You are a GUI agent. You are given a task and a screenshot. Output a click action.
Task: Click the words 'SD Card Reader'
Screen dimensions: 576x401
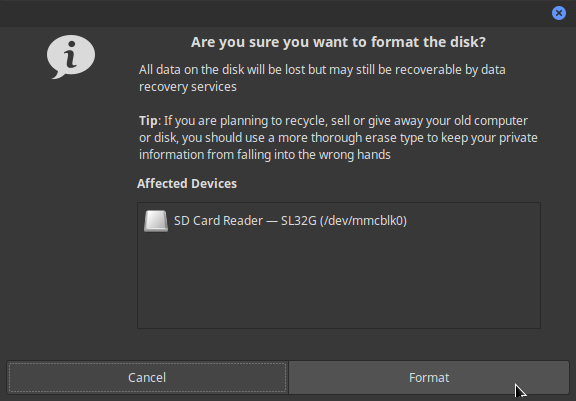(218, 221)
